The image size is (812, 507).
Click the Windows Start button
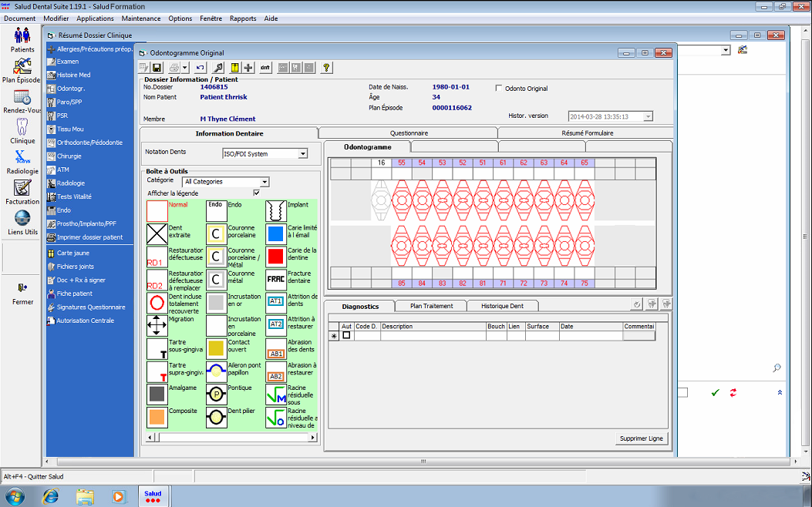point(15,497)
